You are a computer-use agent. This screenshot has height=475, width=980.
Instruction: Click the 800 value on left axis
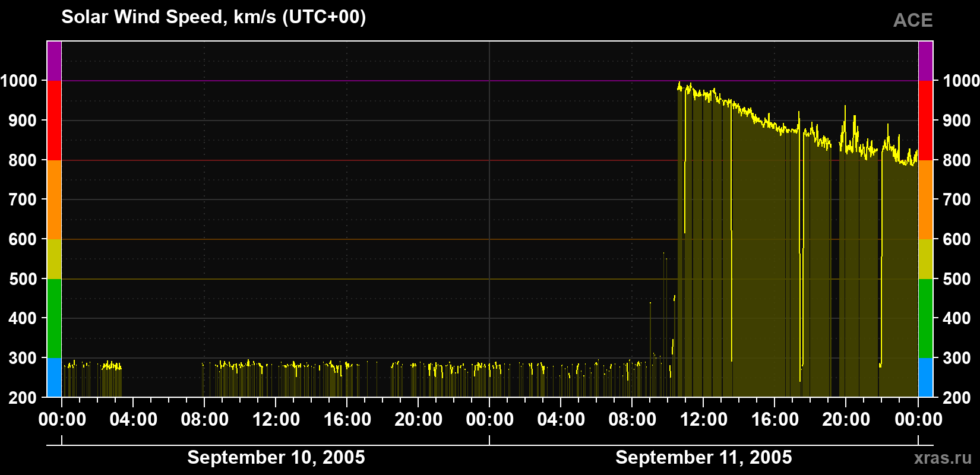point(23,160)
